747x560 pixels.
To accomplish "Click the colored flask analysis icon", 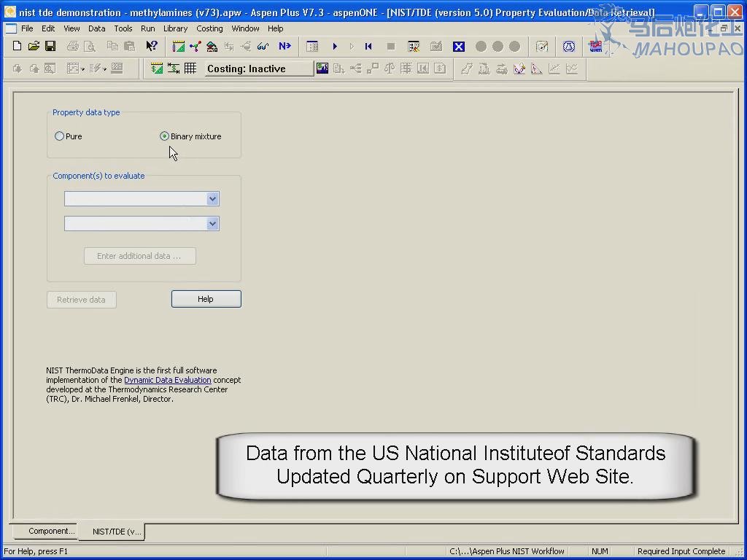I will [519, 69].
